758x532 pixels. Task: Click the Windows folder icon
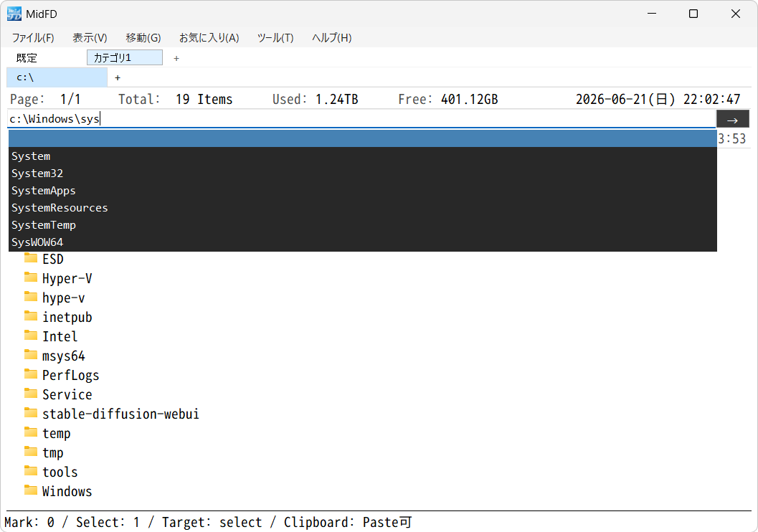(x=30, y=490)
